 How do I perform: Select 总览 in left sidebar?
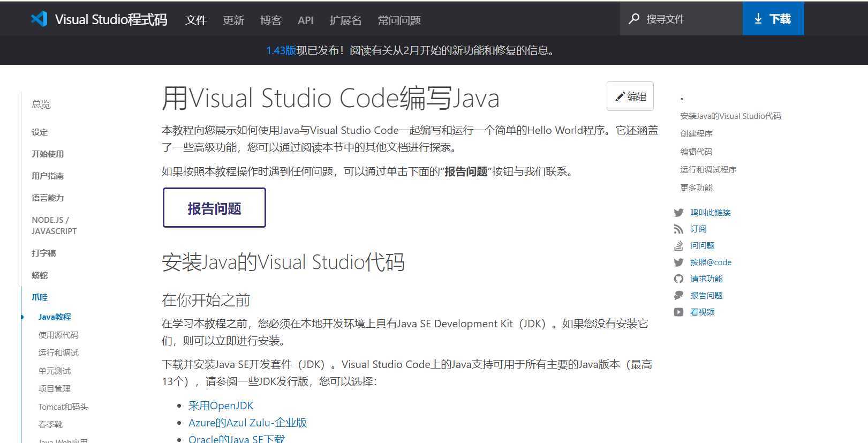(x=41, y=104)
